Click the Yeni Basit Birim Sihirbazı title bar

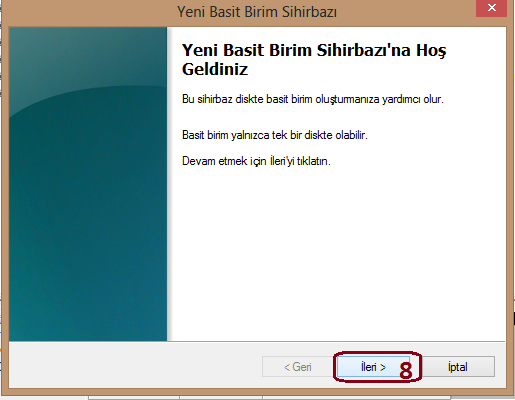pos(257,12)
